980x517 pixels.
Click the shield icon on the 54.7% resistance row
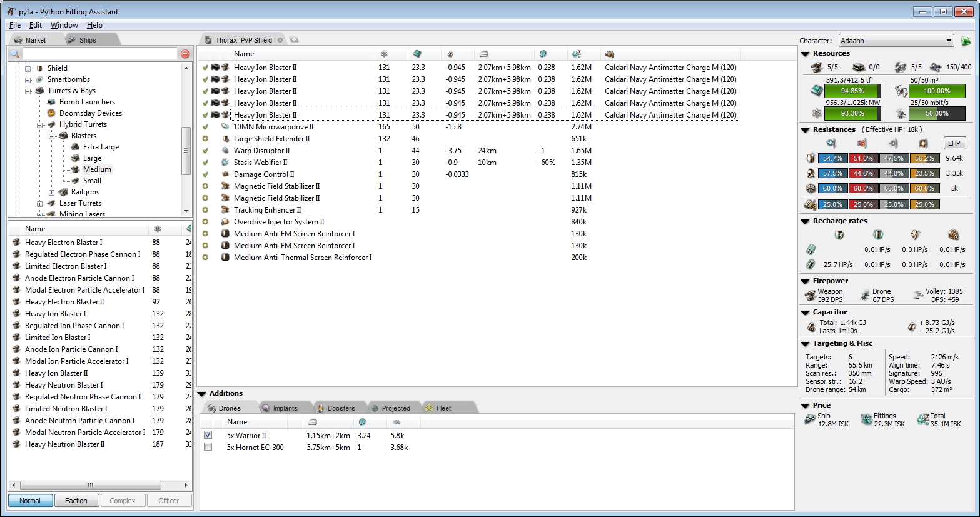[x=811, y=158]
